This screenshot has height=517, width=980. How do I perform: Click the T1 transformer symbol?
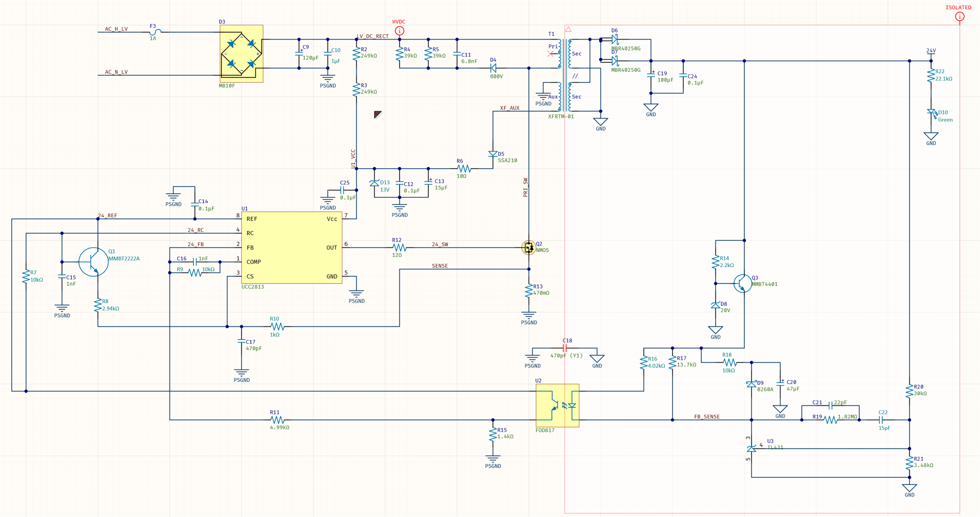(x=565, y=75)
